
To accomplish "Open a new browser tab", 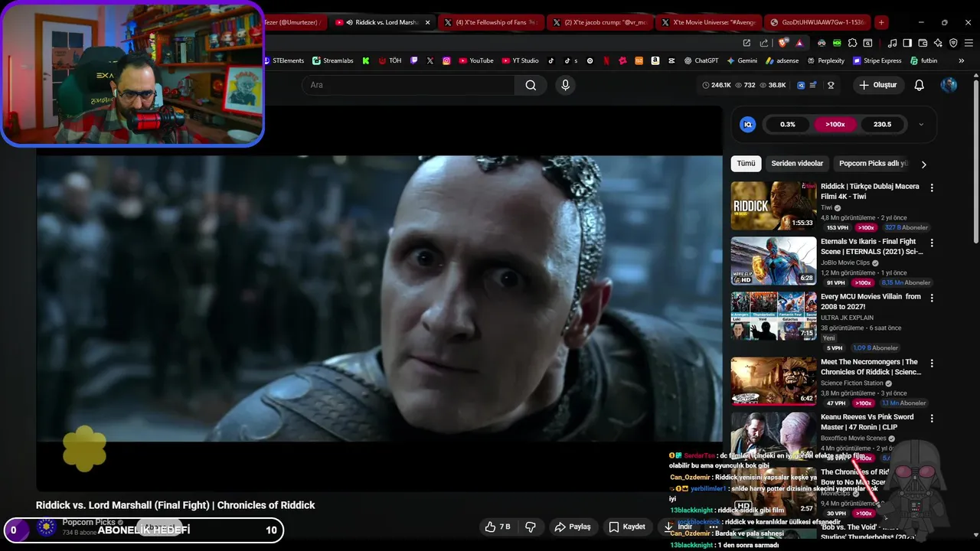I will tap(881, 22).
